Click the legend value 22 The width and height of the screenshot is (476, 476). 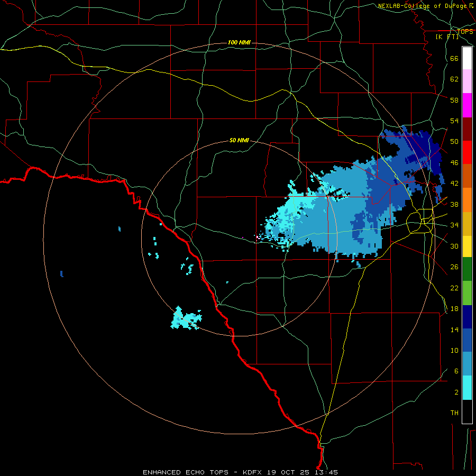pos(454,288)
